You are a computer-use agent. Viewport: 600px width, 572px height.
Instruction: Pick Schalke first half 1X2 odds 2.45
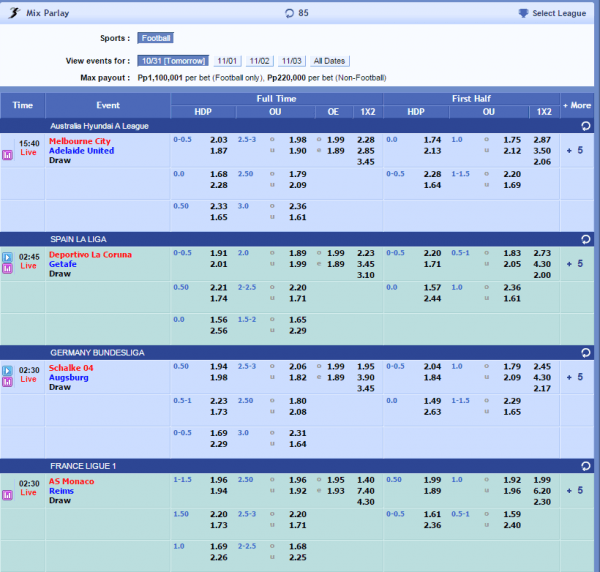[x=542, y=367]
